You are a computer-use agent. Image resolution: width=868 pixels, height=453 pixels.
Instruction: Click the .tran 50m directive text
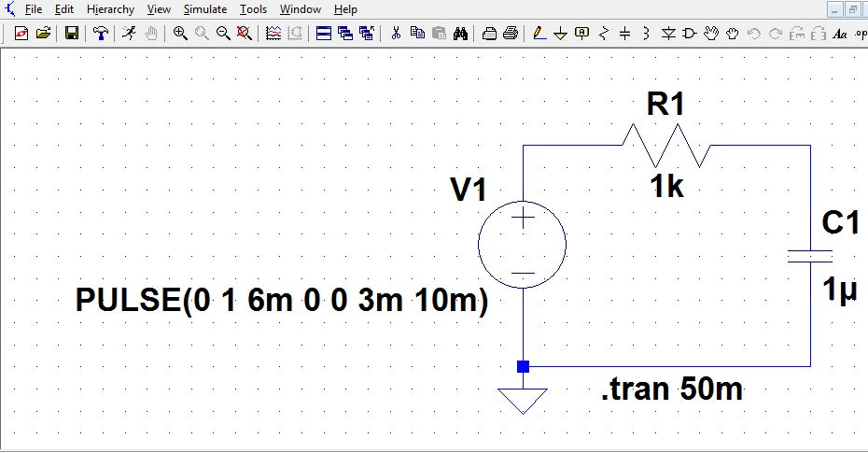click(x=672, y=388)
